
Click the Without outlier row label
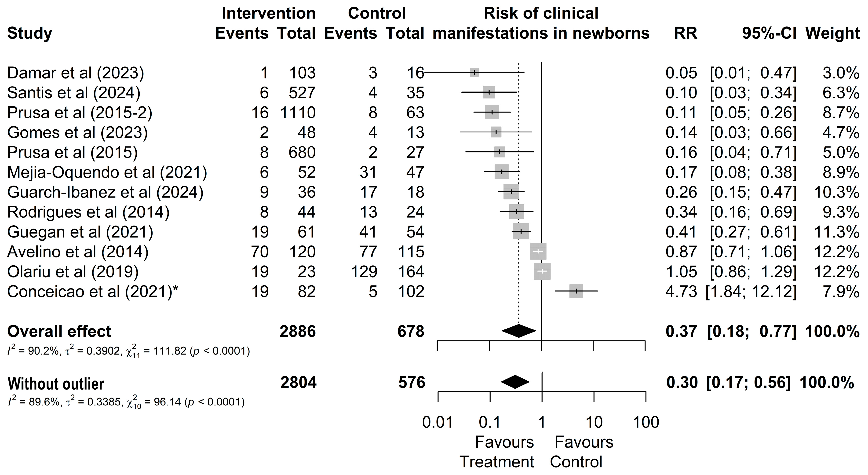[56, 384]
